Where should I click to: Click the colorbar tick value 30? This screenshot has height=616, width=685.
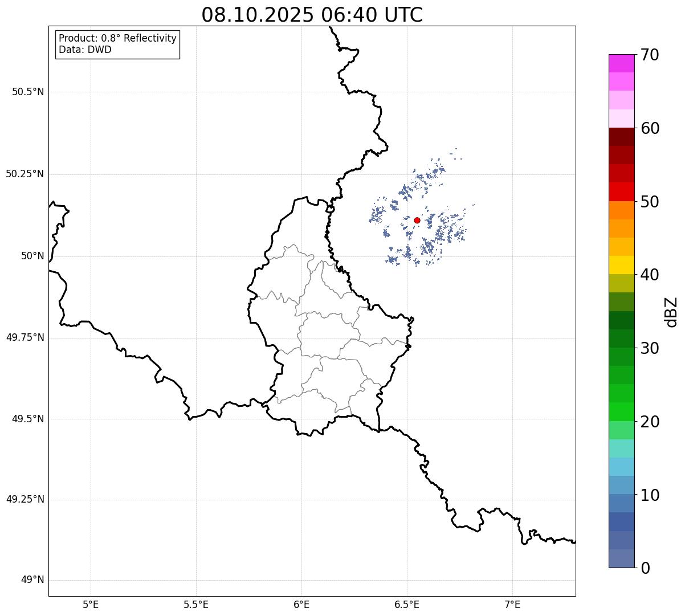pos(650,348)
